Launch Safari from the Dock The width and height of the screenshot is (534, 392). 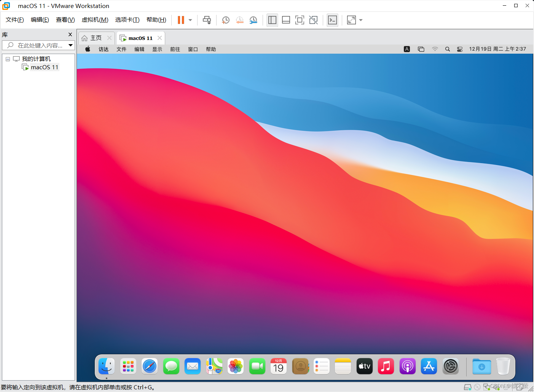pyautogui.click(x=150, y=367)
